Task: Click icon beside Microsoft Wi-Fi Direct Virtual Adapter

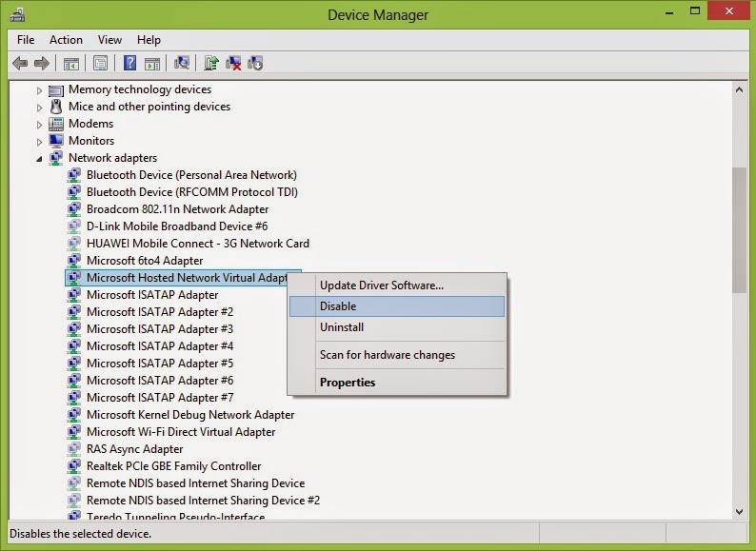Action: tap(73, 432)
